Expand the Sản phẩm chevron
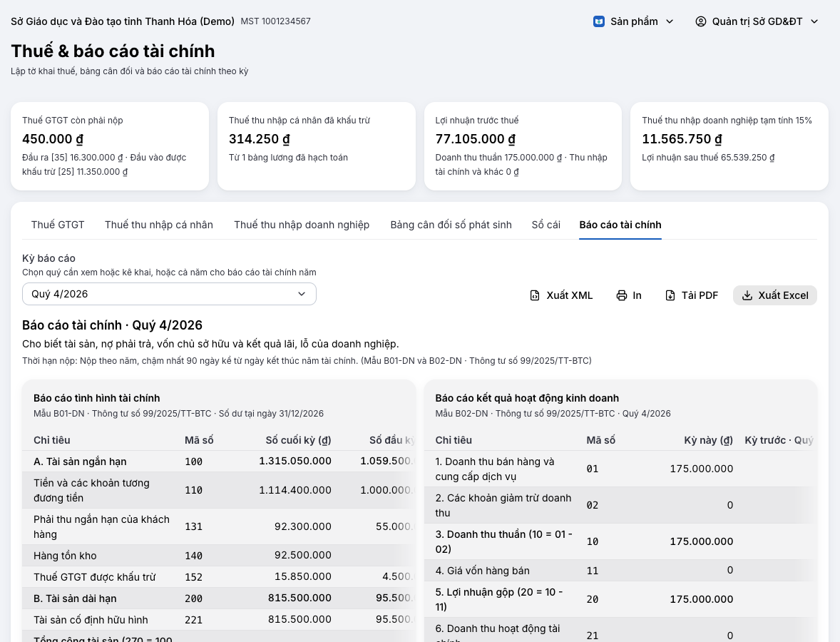This screenshot has width=840, height=642. (670, 21)
